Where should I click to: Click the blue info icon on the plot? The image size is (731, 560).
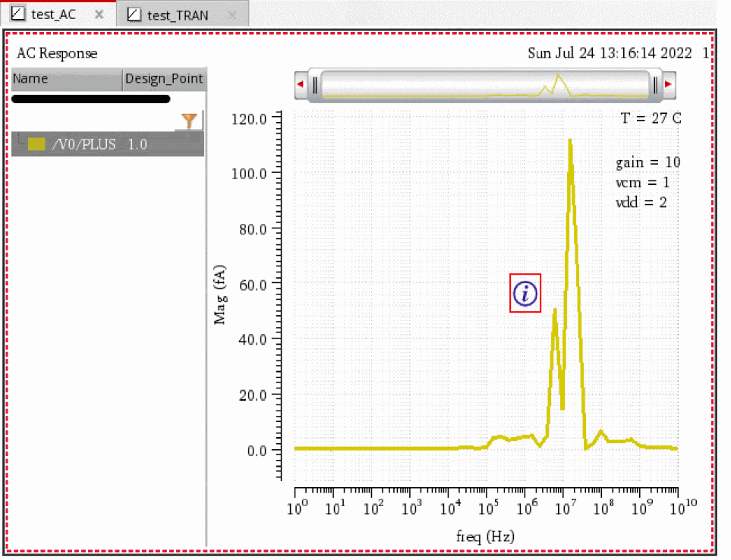[525, 293]
